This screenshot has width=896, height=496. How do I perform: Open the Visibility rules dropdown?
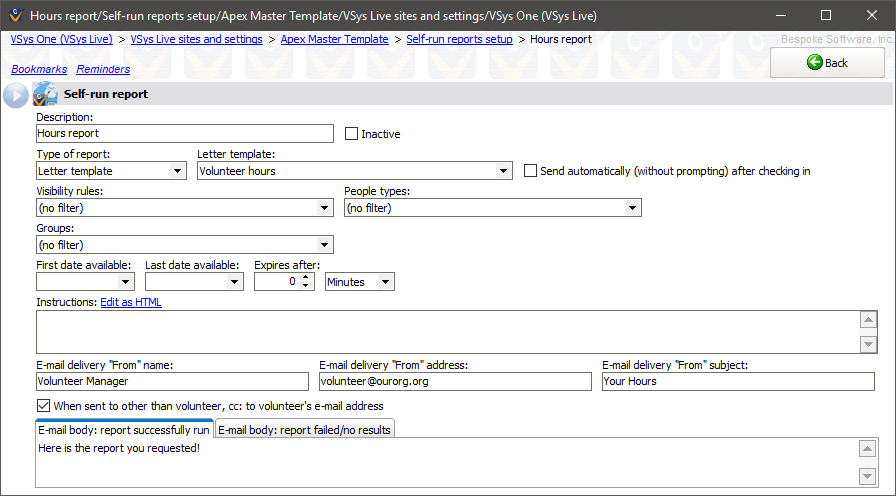325,208
